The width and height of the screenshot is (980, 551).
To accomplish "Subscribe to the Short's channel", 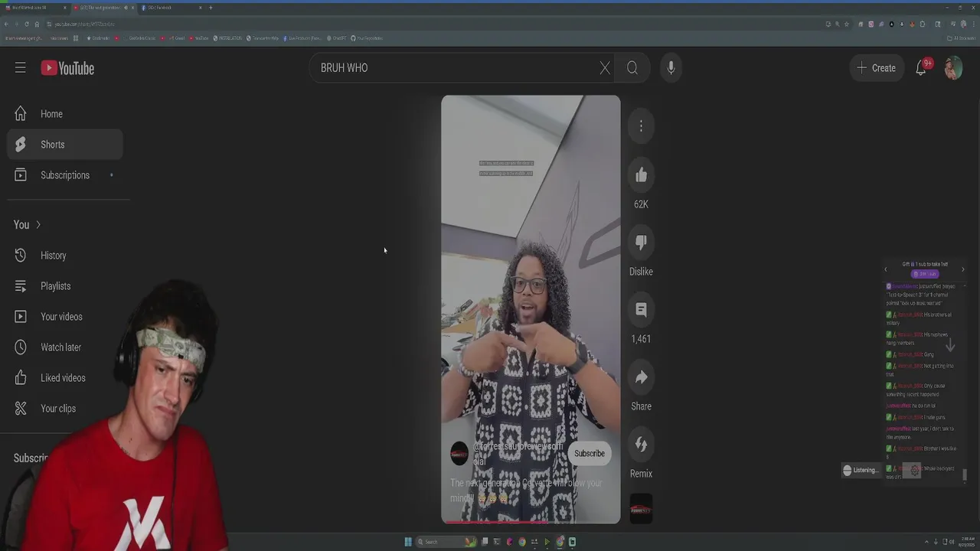I will pyautogui.click(x=590, y=454).
